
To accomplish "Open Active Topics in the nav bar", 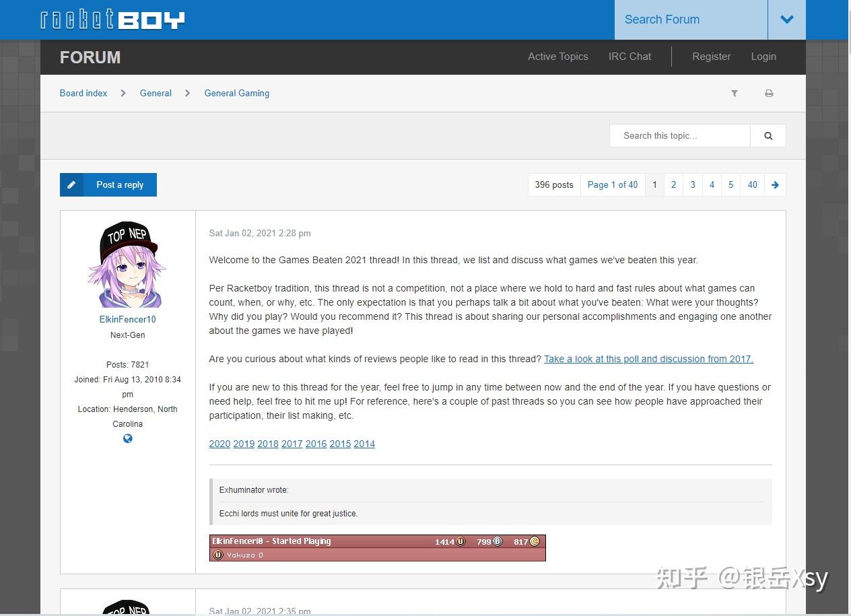I will coord(557,57).
